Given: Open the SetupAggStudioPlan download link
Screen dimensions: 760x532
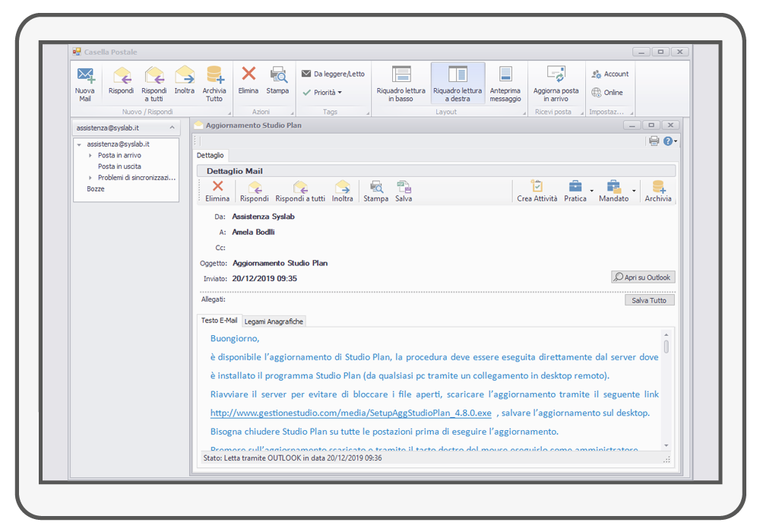Looking at the screenshot, I should click(351, 413).
